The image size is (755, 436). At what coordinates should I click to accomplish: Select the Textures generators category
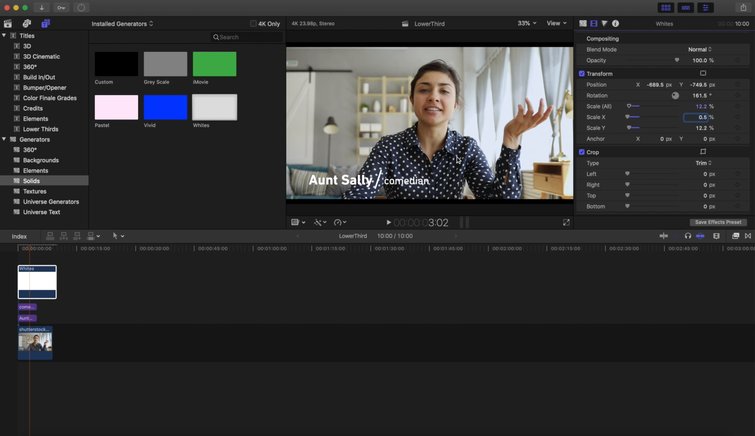(x=35, y=191)
